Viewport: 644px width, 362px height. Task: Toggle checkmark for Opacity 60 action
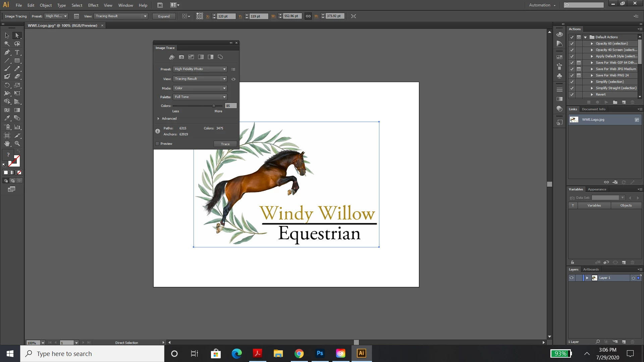(572, 44)
